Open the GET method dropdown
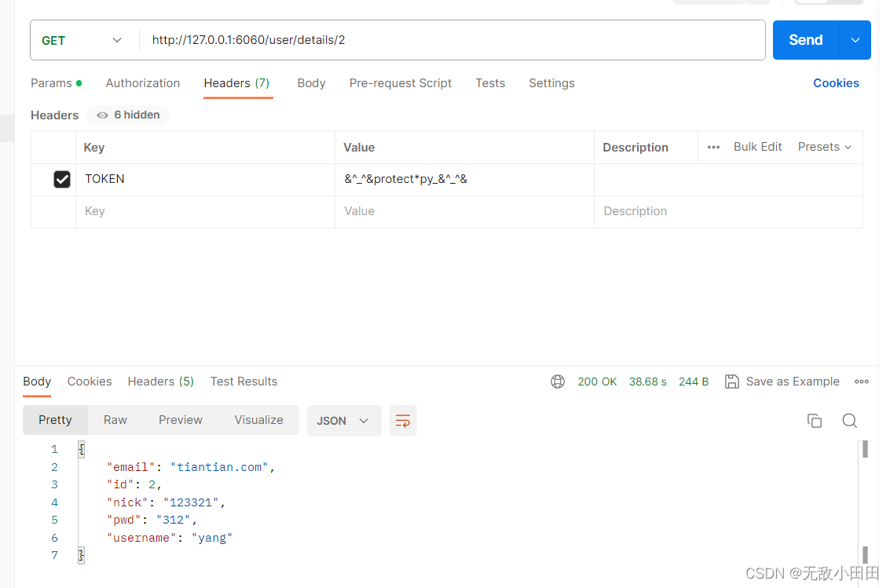890x588 pixels. tap(116, 39)
